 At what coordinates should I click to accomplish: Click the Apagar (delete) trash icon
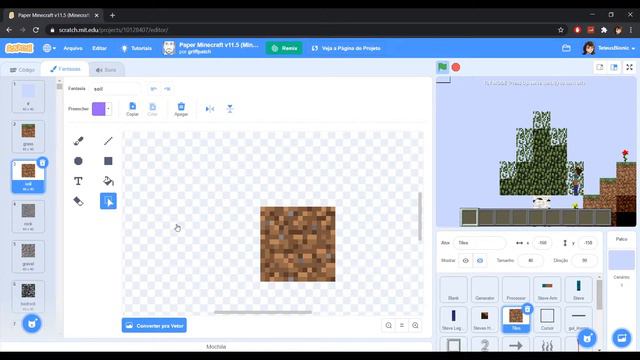(181, 109)
